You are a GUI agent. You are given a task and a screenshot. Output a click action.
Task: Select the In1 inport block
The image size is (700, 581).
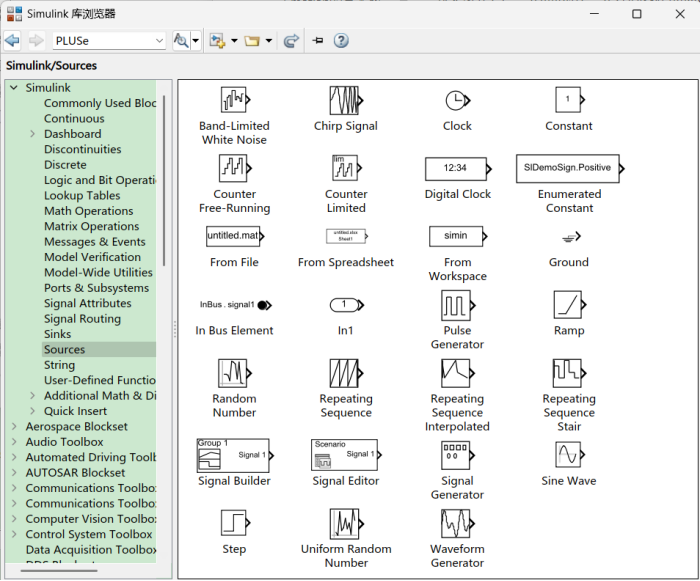346,305
